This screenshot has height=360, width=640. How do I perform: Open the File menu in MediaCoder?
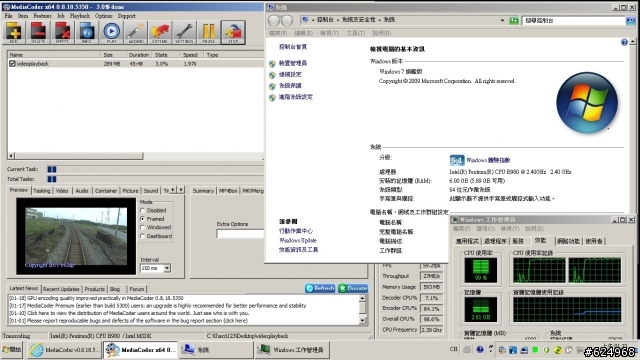point(9,16)
